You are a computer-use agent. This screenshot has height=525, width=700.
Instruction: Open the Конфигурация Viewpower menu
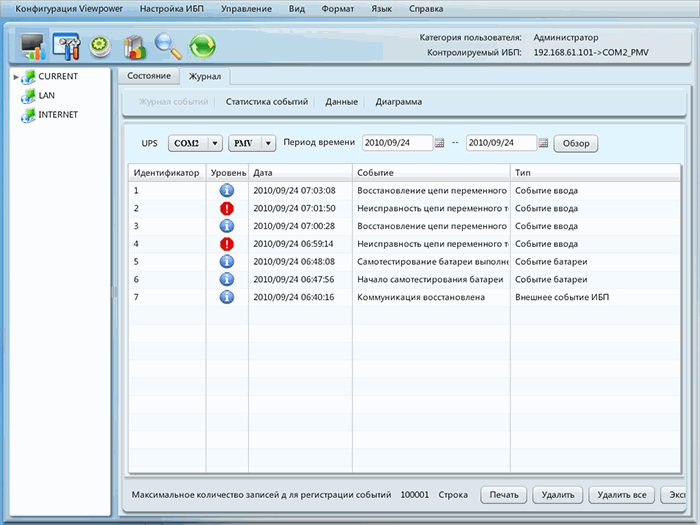coord(69,9)
